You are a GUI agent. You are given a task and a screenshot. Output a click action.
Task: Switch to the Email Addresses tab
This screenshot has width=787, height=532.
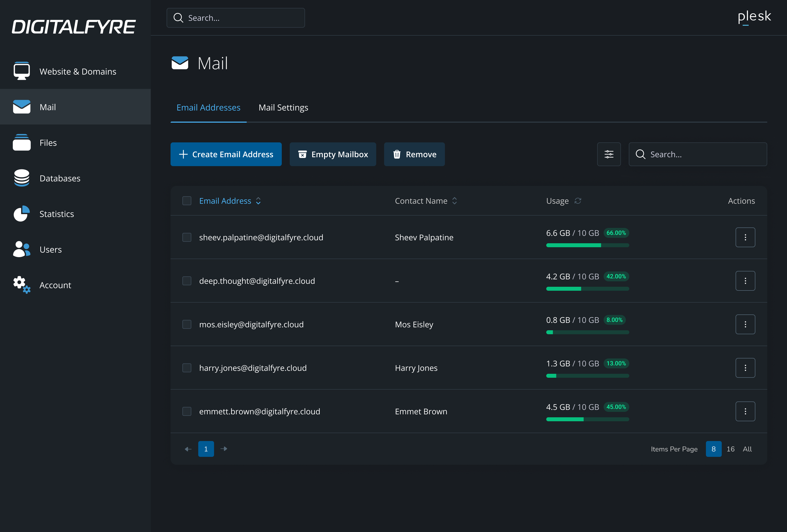[208, 107]
